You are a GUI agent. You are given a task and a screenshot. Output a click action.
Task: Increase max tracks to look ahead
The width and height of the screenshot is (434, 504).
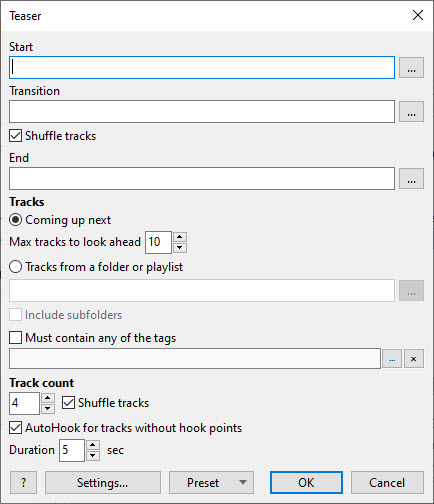click(180, 237)
